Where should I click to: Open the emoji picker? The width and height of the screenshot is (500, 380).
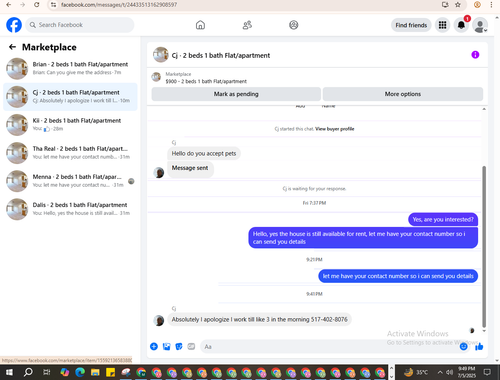point(463,347)
